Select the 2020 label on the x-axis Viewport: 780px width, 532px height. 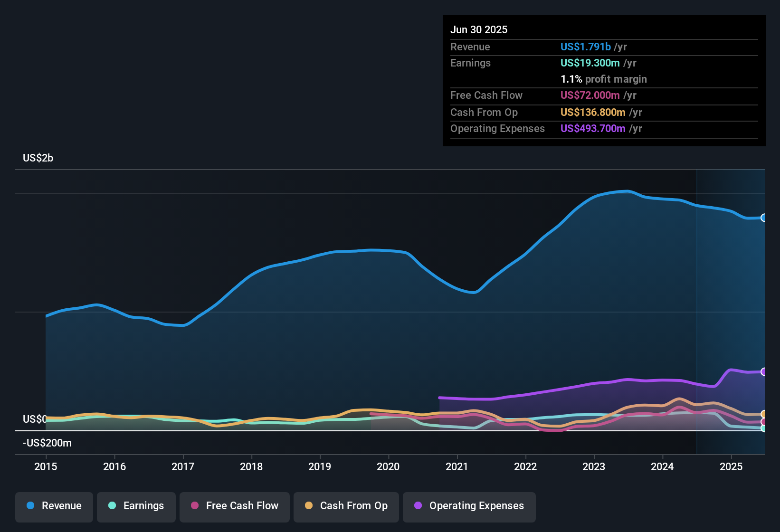[389, 467]
